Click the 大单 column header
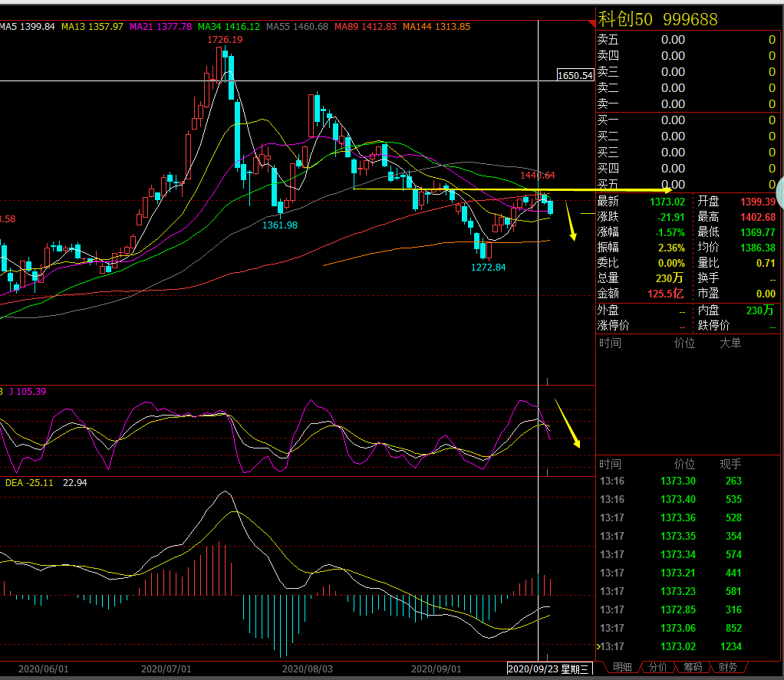Screen dimensions: 784x680 730,343
